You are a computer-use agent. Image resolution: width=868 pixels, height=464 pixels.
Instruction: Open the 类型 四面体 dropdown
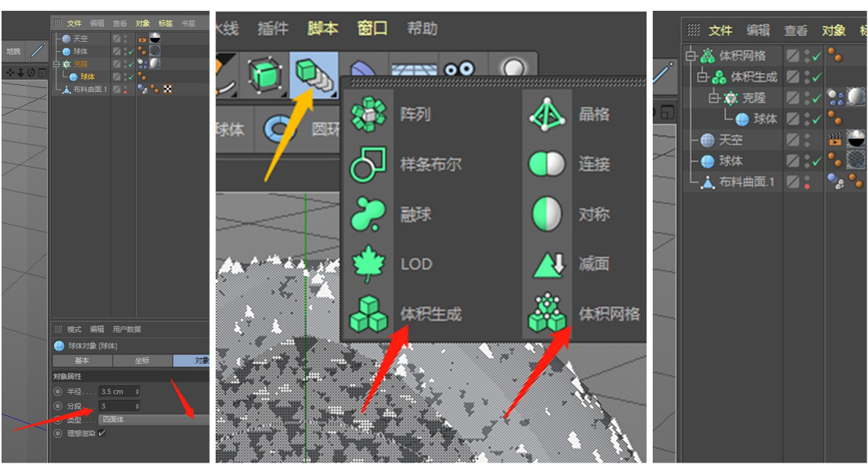[154, 420]
